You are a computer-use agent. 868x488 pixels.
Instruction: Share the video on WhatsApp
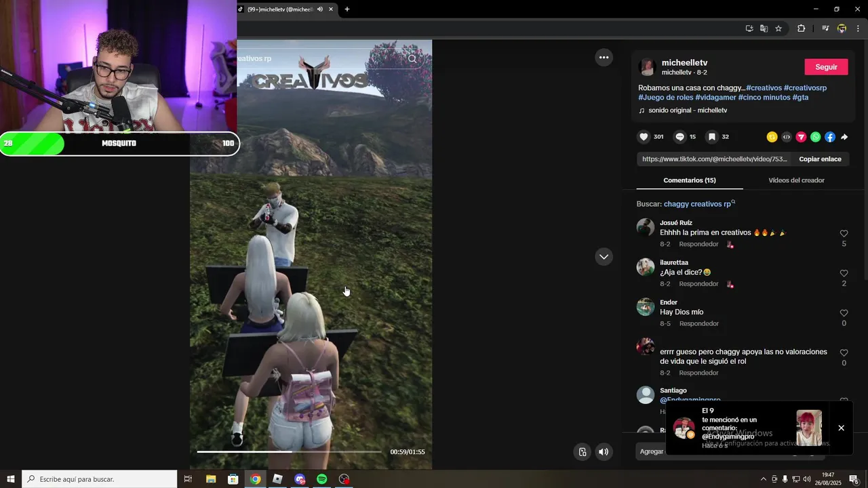[815, 137]
